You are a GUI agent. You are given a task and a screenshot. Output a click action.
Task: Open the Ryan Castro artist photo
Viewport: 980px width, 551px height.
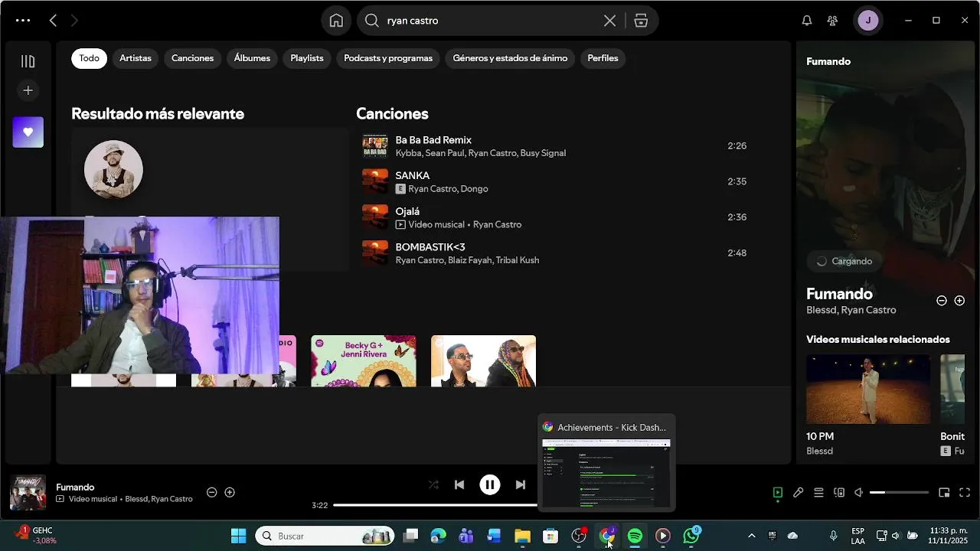(113, 169)
